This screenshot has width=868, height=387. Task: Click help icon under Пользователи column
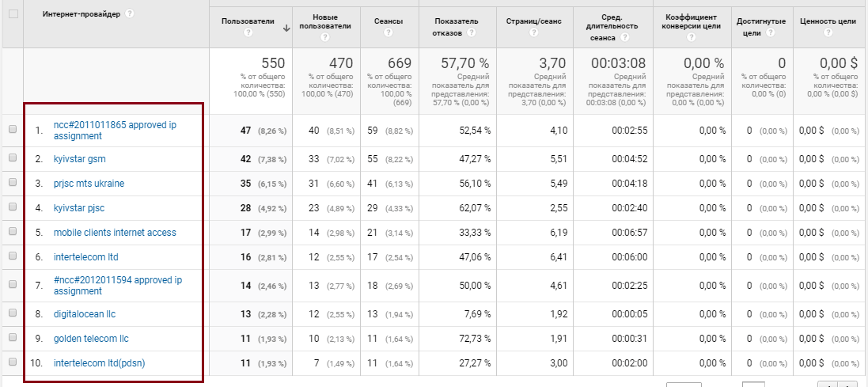pyautogui.click(x=248, y=32)
